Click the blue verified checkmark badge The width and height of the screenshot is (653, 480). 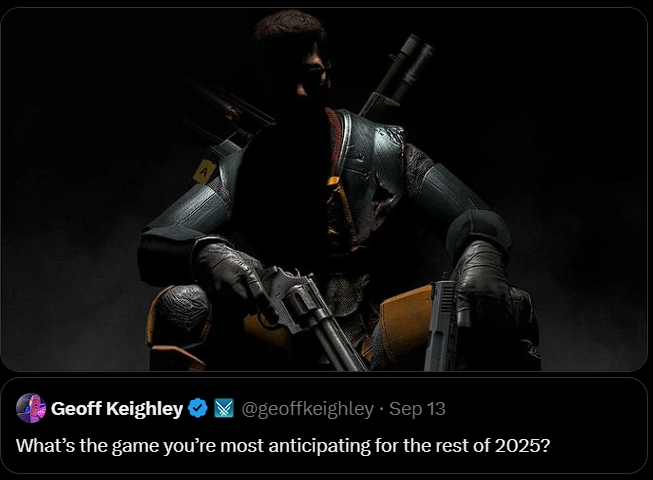(x=198, y=408)
